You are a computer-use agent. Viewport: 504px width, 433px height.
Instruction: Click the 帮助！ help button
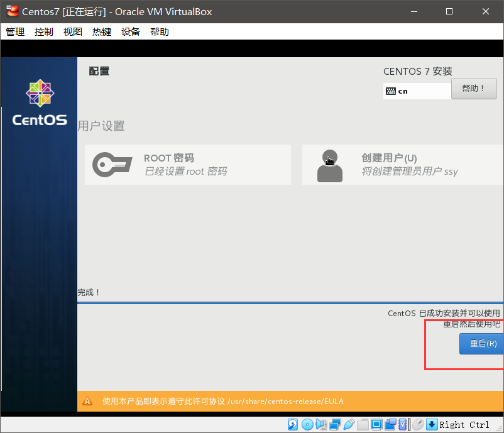[474, 89]
